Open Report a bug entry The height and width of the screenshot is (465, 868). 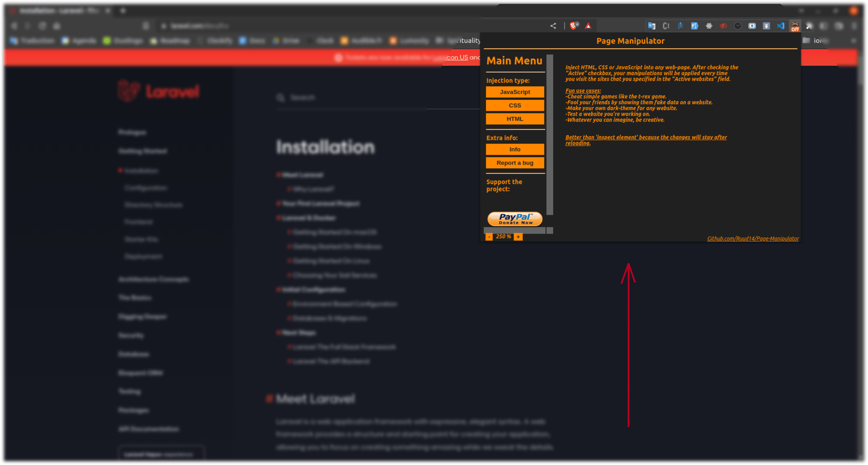click(x=515, y=163)
